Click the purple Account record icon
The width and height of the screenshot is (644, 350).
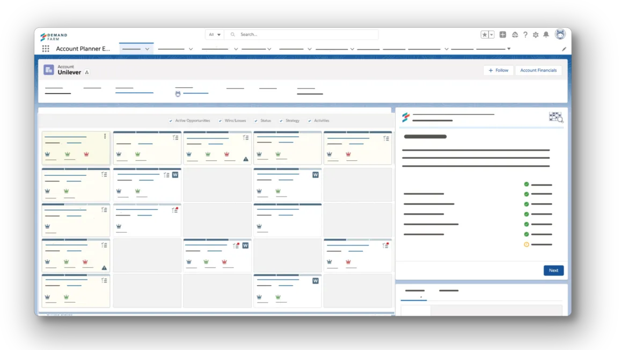tap(49, 70)
